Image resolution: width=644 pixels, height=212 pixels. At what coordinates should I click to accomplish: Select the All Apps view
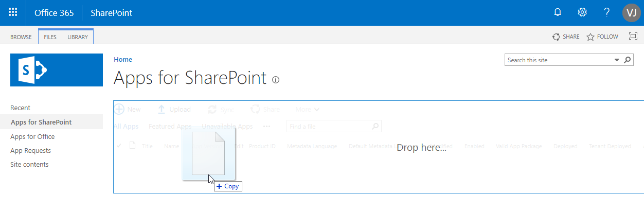126,126
